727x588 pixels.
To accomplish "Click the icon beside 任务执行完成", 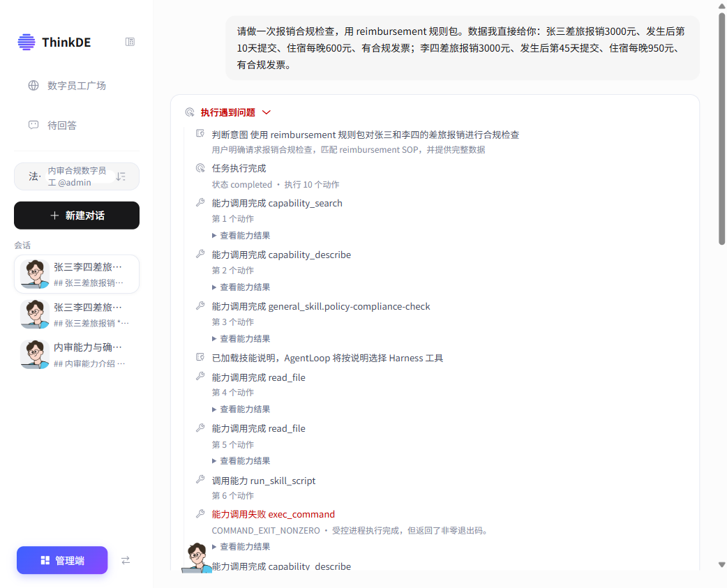I will point(200,167).
